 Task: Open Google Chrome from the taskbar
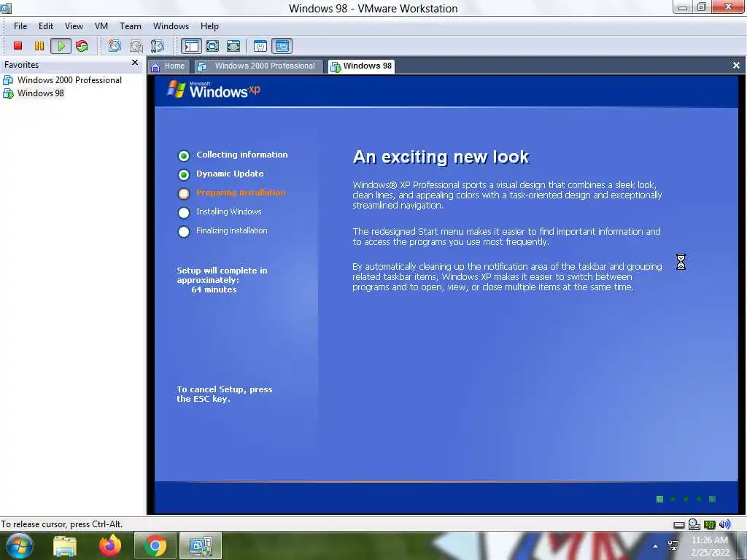[155, 546]
